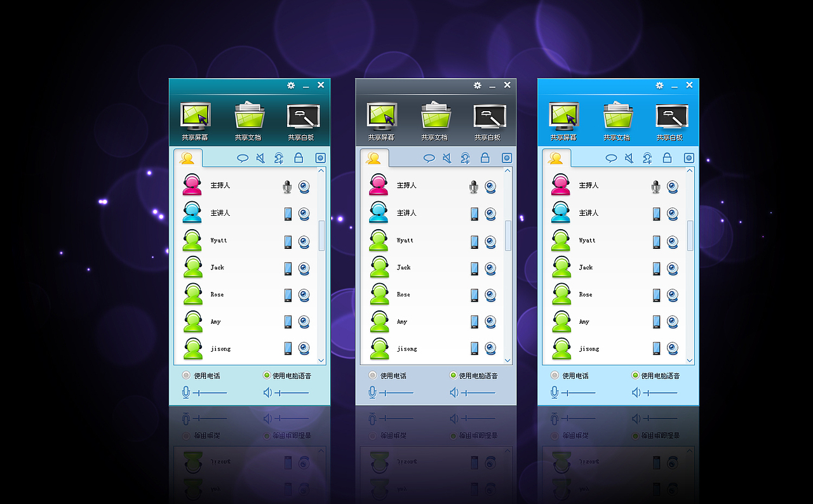Viewport: 813px width, 504px height.
Task: Open Share Screen (共享屏幕) in blue window
Action: click(x=563, y=121)
